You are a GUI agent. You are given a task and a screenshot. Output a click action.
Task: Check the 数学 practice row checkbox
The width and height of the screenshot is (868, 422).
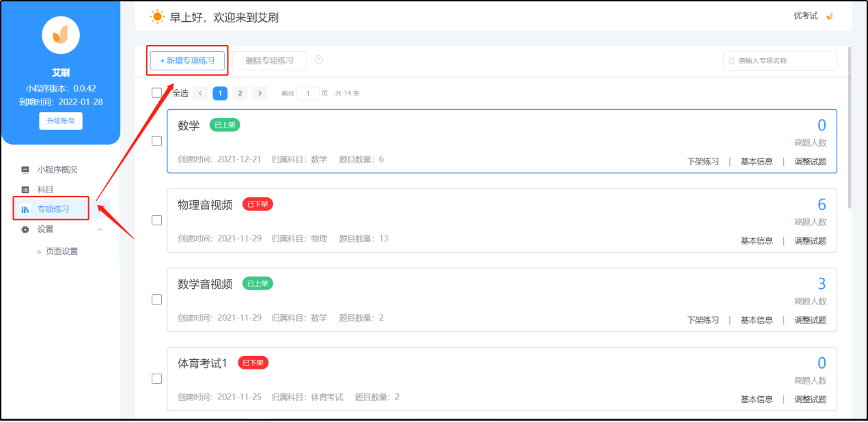tap(156, 141)
